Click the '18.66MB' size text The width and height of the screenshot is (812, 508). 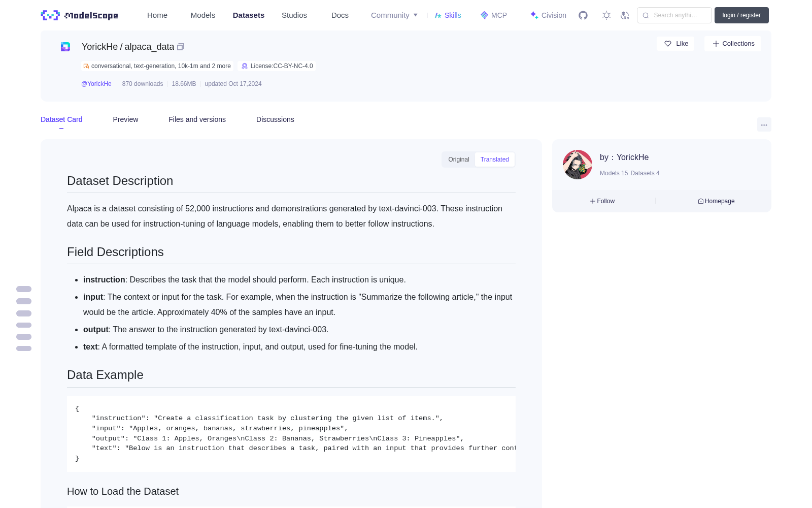point(184,84)
